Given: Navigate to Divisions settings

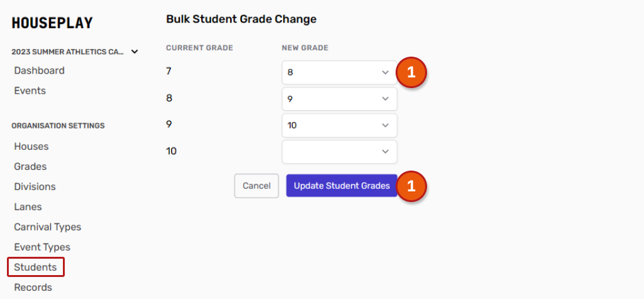Looking at the screenshot, I should click(35, 186).
